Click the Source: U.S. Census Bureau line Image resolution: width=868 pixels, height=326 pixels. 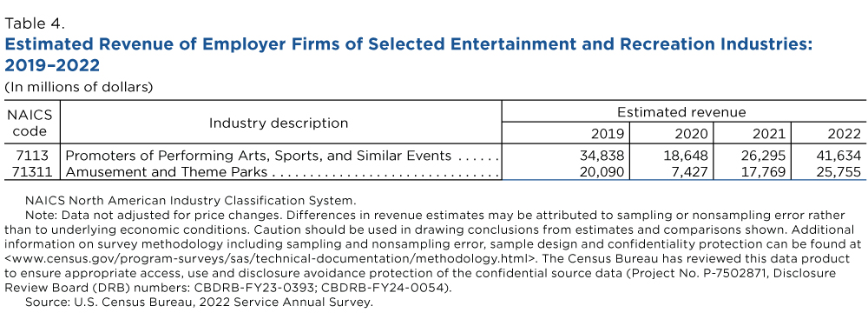[x=200, y=303]
